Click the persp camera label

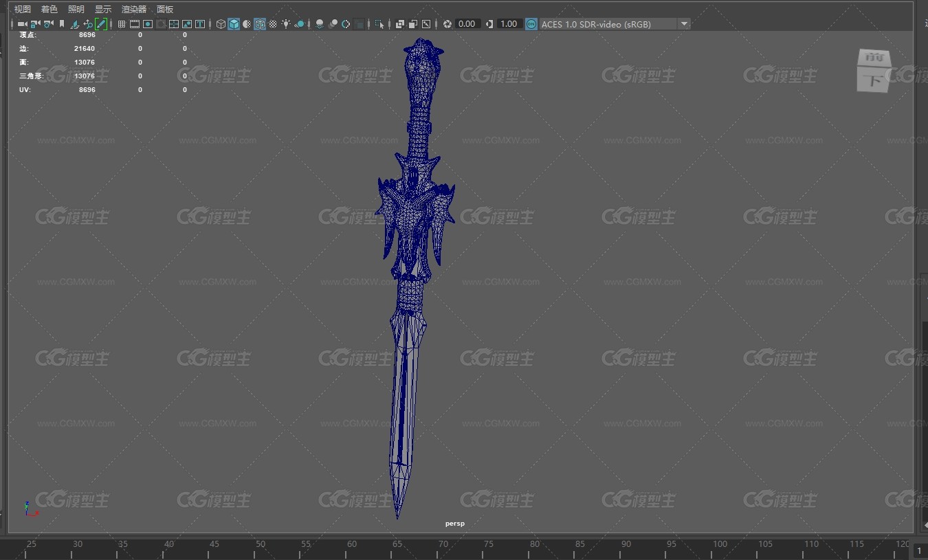tap(455, 524)
